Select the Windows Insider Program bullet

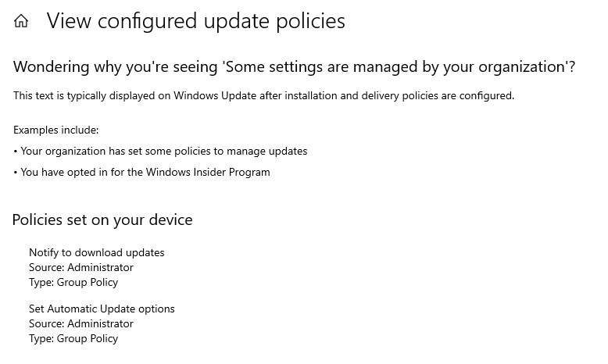141,172
